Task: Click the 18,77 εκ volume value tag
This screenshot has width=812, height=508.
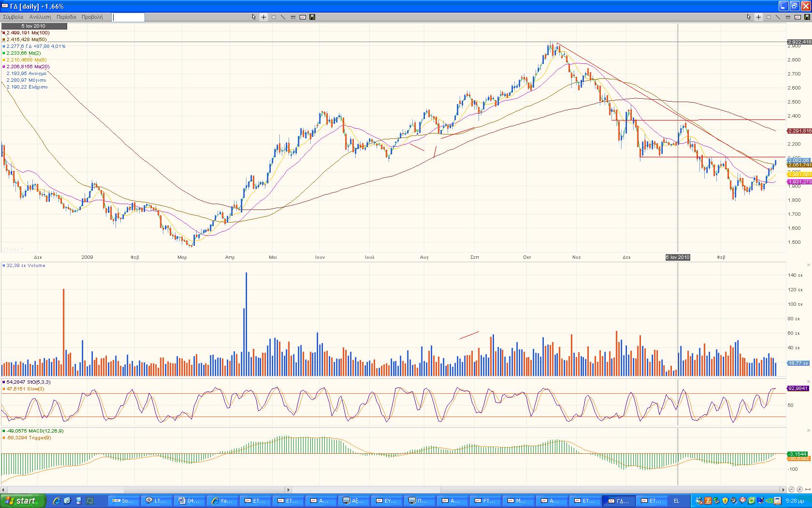Action: (798, 363)
